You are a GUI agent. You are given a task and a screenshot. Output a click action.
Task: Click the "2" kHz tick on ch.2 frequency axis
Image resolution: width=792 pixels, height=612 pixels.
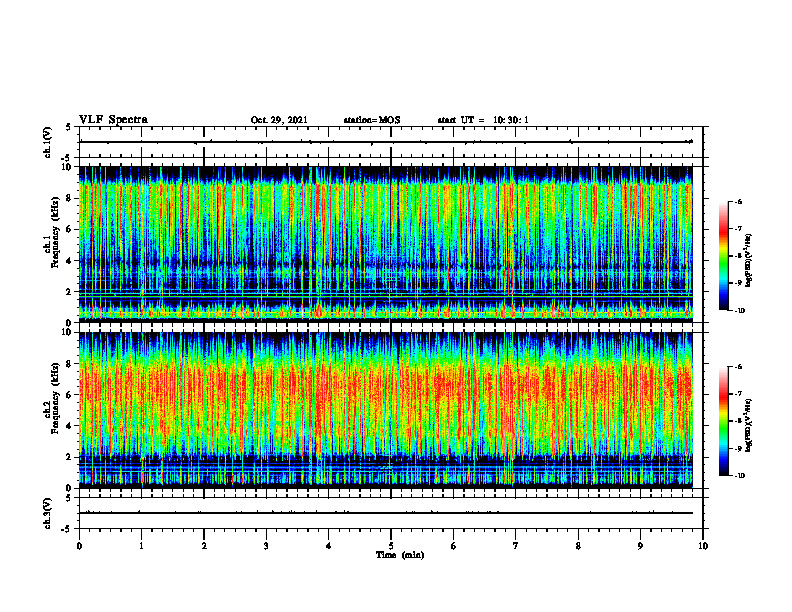click(x=70, y=457)
